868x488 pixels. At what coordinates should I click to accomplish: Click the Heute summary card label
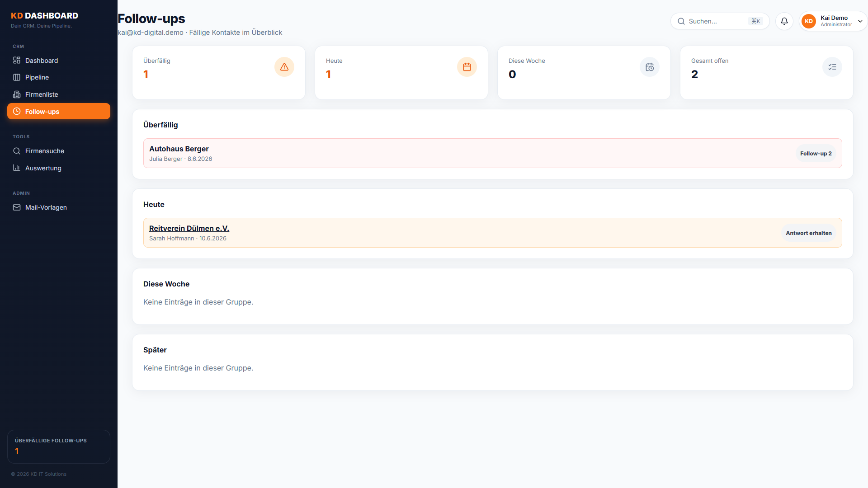tap(334, 61)
